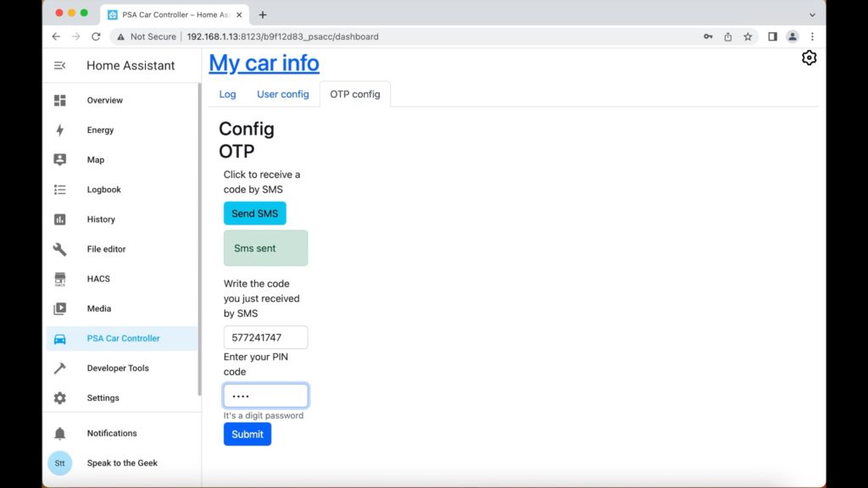
Task: Open the Stt user profile avatar
Action: tap(60, 463)
